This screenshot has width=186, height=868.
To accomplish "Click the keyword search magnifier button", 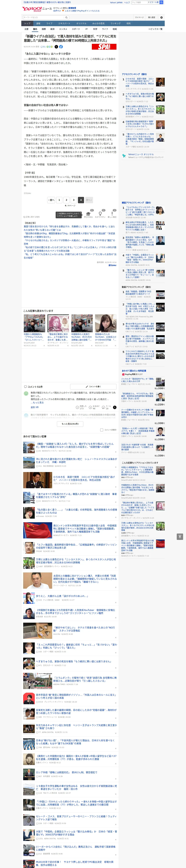I will [x=66, y=17].
